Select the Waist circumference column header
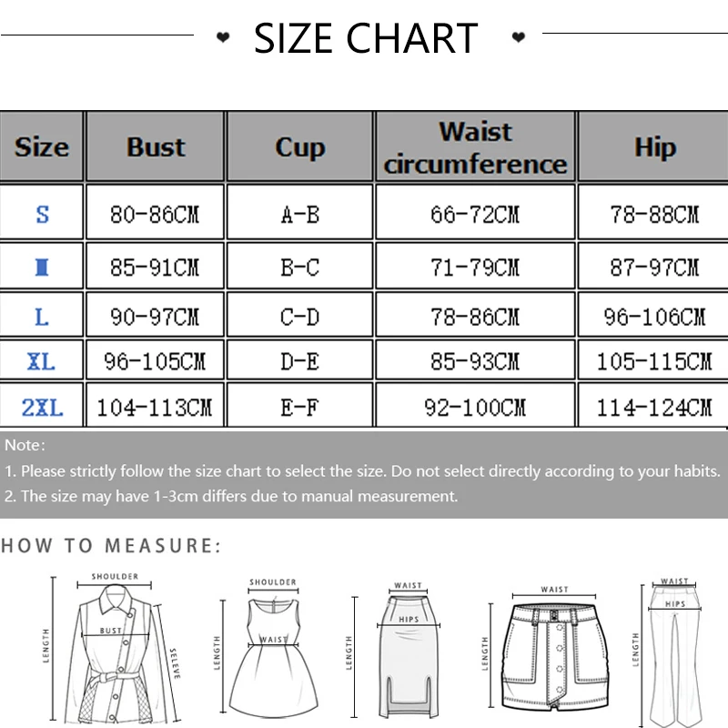This screenshot has height=728, width=728. click(x=475, y=147)
